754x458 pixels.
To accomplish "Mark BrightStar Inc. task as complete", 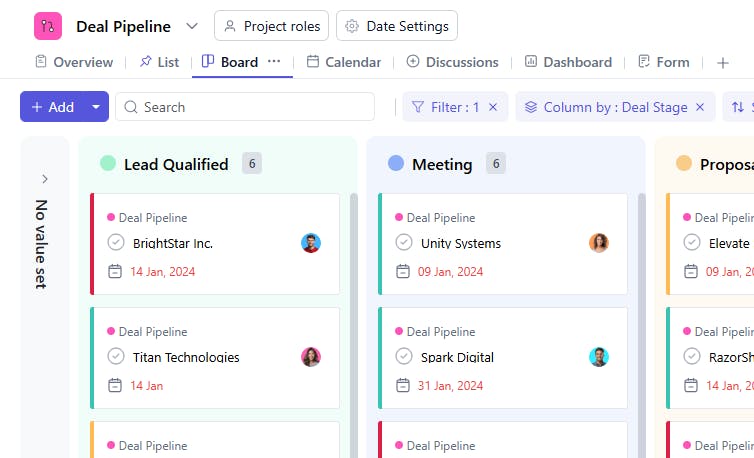I will pos(116,243).
